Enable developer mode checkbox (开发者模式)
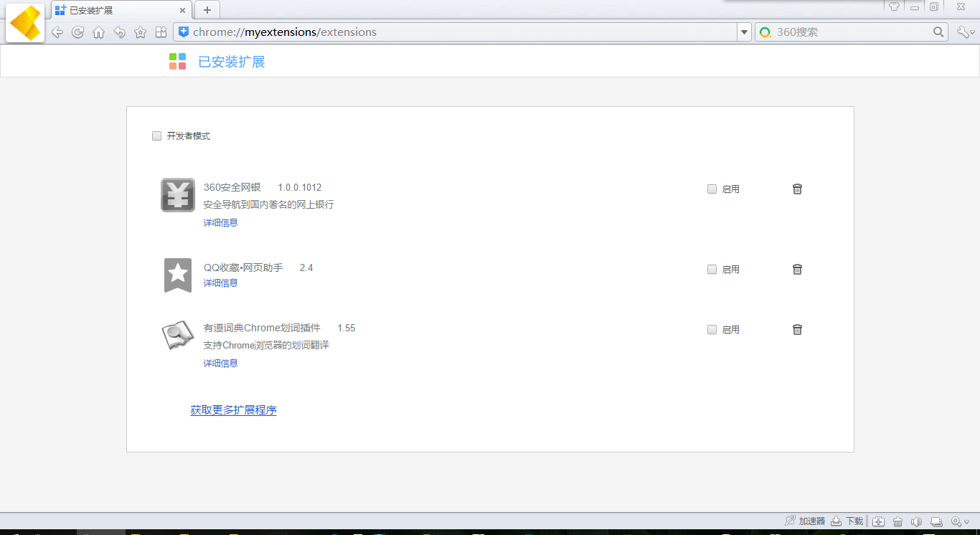Viewport: 980px width, 535px height. click(157, 136)
